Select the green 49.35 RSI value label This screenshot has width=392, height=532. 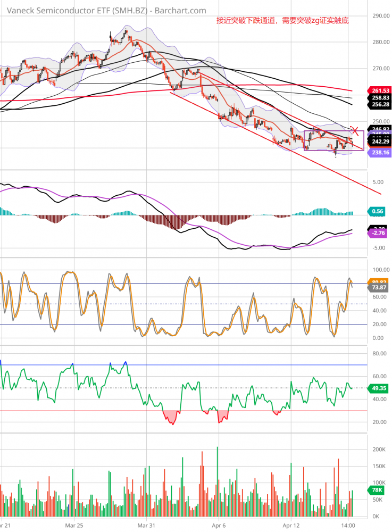click(378, 388)
